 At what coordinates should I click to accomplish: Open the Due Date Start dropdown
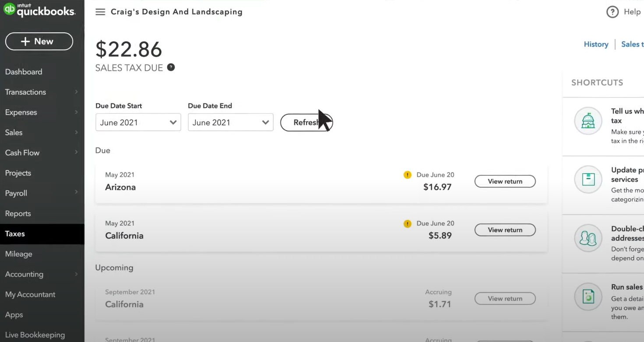(x=138, y=122)
